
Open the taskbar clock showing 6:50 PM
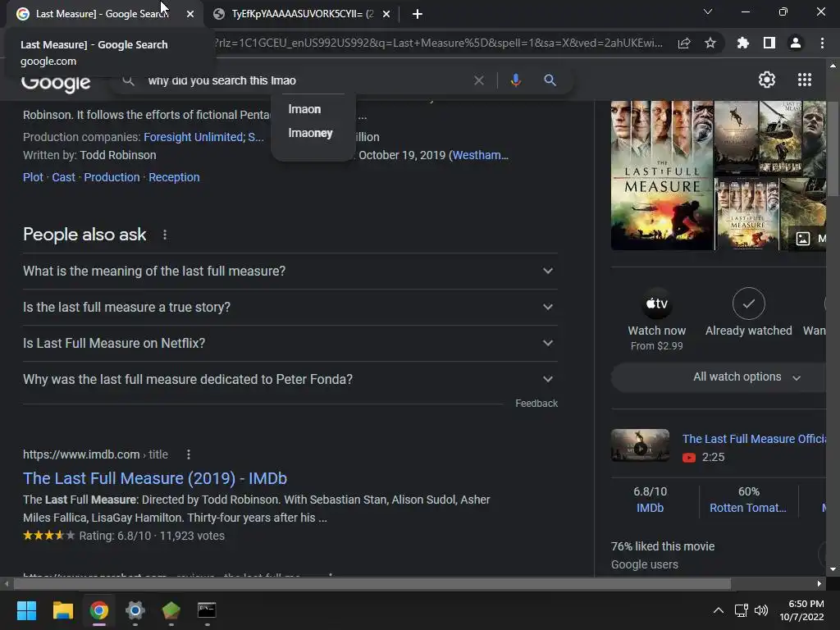801,610
